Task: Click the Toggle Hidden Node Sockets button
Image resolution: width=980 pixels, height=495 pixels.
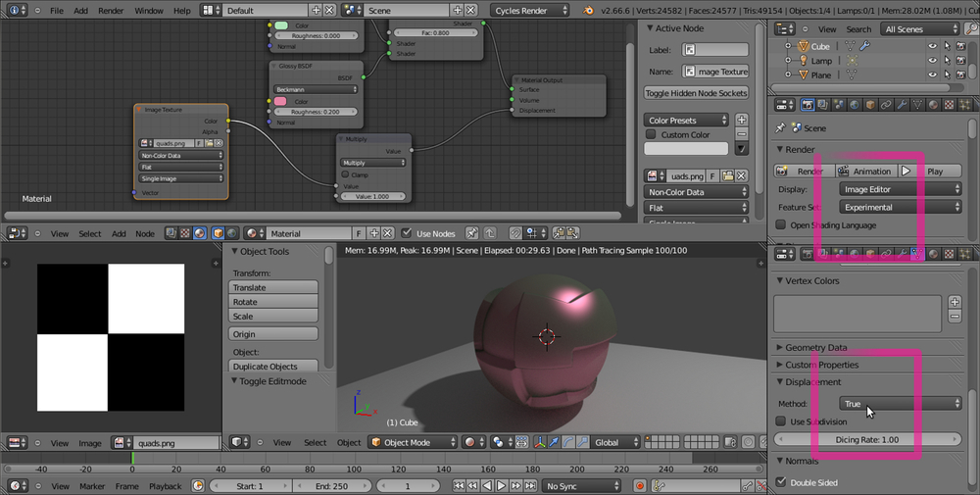Action: point(696,93)
